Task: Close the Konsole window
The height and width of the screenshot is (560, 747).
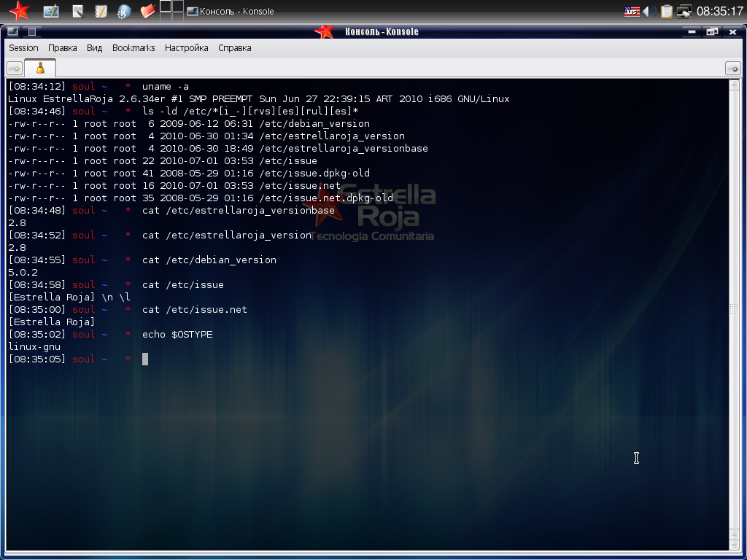Action: click(x=732, y=31)
